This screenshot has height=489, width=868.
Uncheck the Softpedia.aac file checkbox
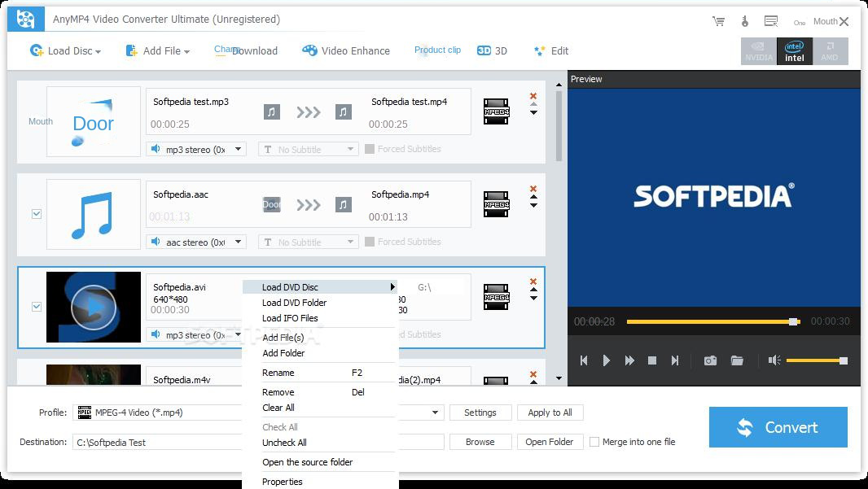click(37, 214)
